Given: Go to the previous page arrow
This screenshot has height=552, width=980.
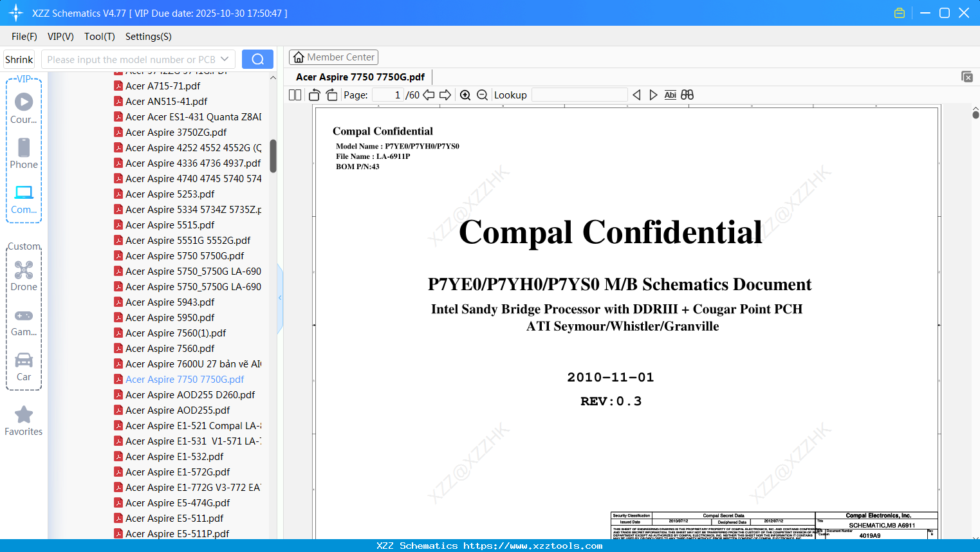Looking at the screenshot, I should (429, 95).
